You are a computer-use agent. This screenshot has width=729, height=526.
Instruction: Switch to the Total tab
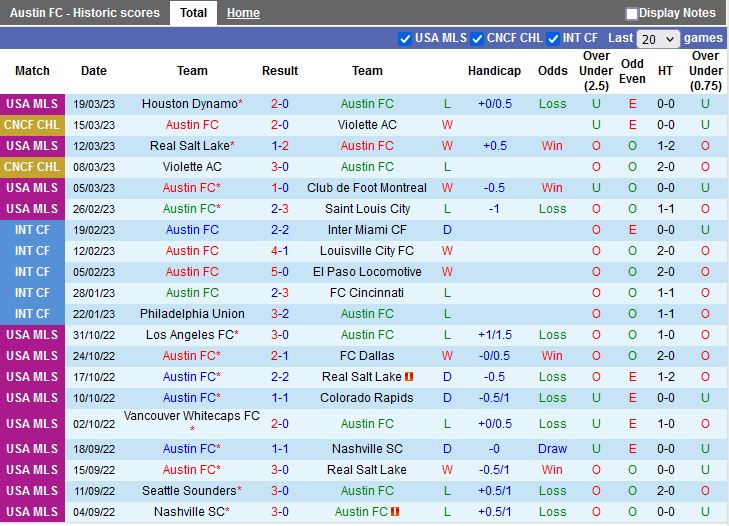[193, 13]
